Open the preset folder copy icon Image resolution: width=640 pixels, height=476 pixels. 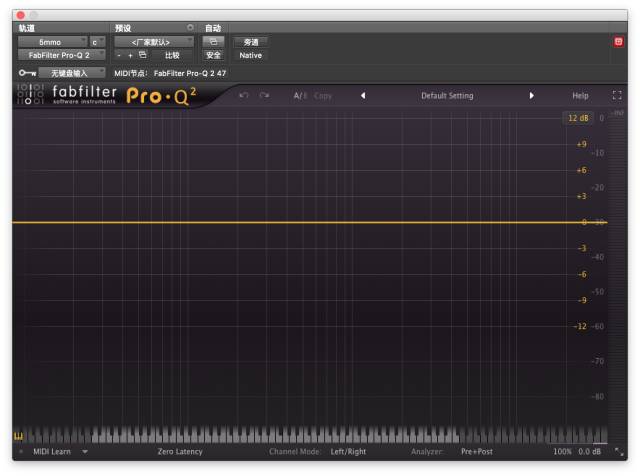(x=142, y=55)
